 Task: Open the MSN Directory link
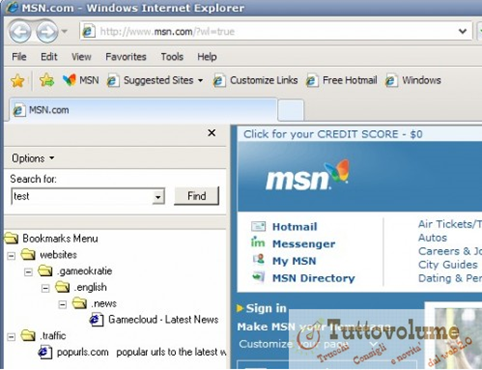(313, 278)
